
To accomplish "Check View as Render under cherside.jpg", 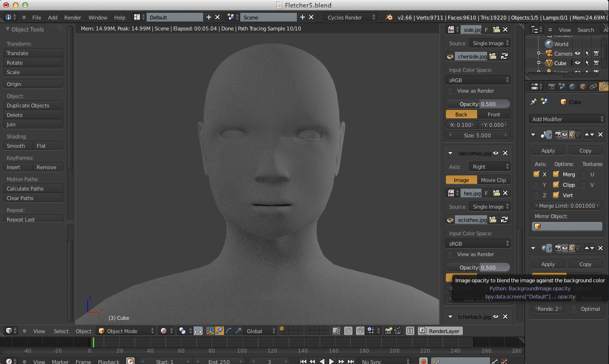I will (450, 90).
